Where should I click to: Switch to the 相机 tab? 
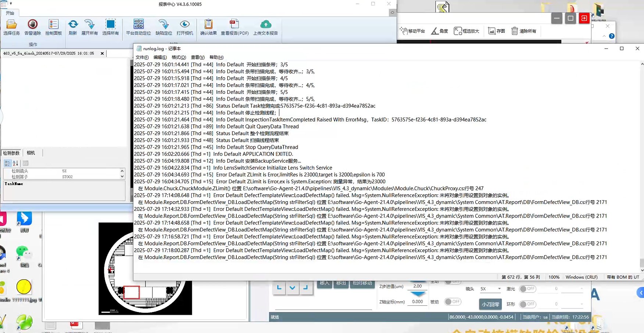coord(31,153)
